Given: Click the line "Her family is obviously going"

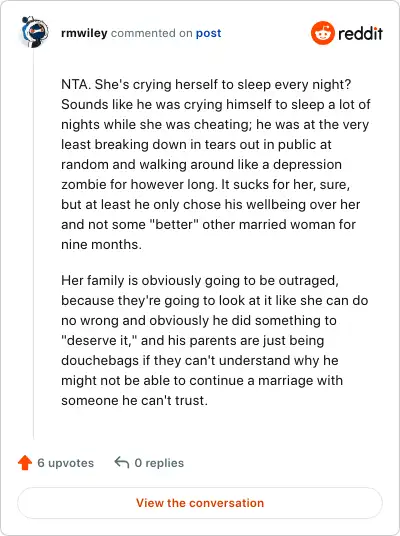Looking at the screenshot, I should point(200,281).
